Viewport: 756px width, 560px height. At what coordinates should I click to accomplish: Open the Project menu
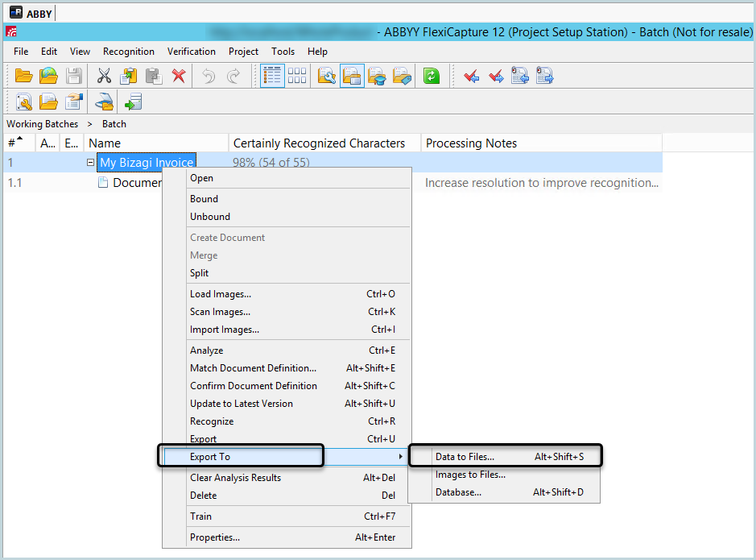coord(243,51)
